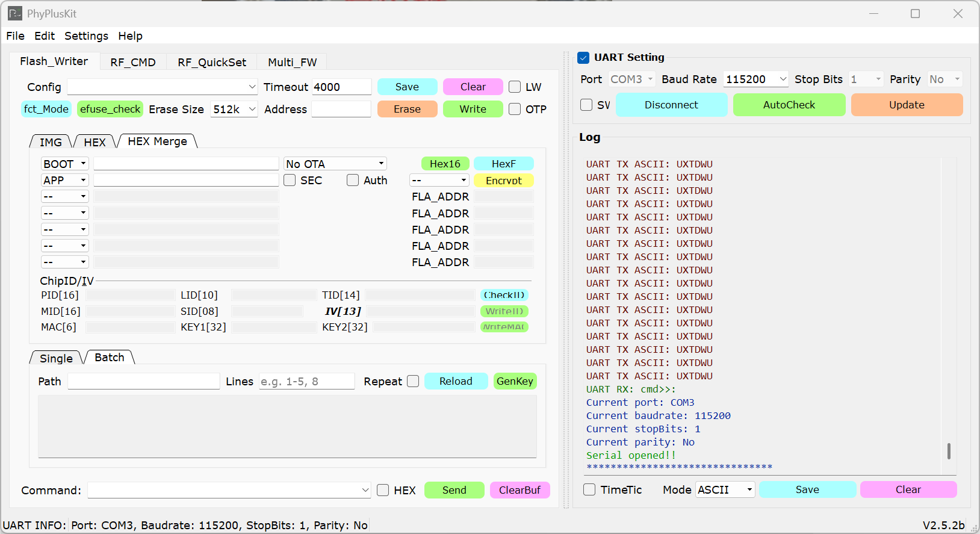
Task: Open the Mode ASCII dropdown
Action: (x=725, y=490)
